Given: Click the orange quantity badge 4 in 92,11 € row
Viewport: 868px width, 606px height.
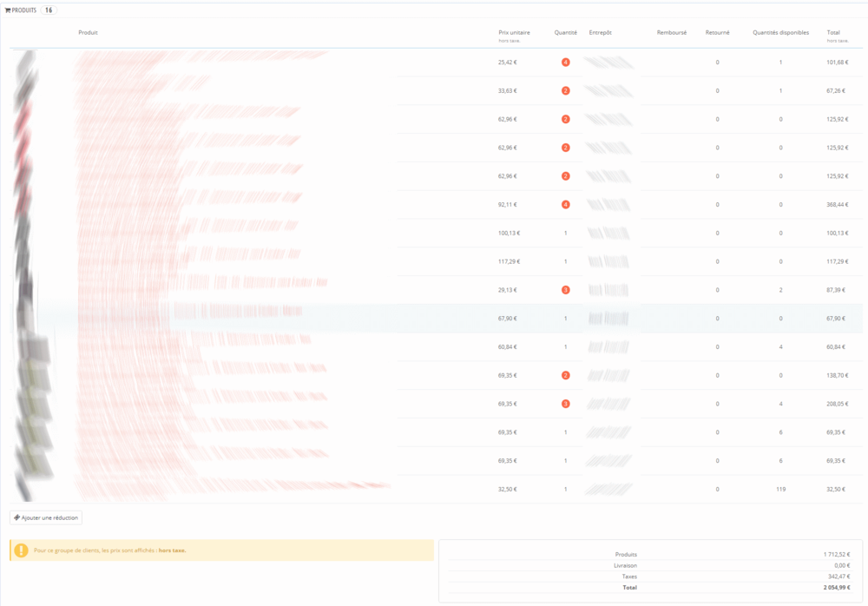Looking at the screenshot, I should 565,204.
